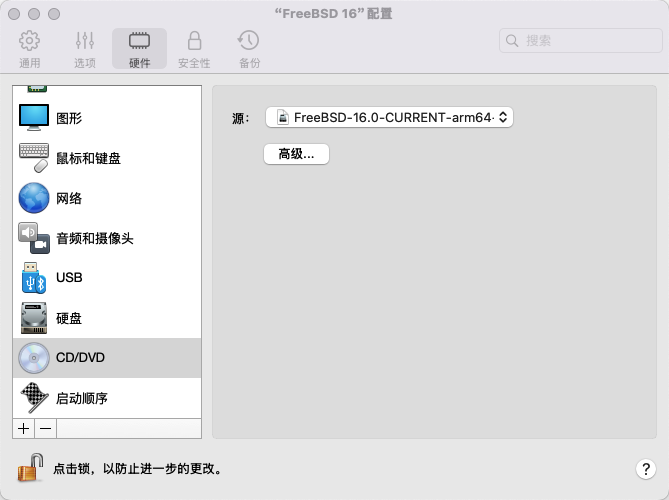
Task: Select the 网络 label in list
Action: click(69, 198)
